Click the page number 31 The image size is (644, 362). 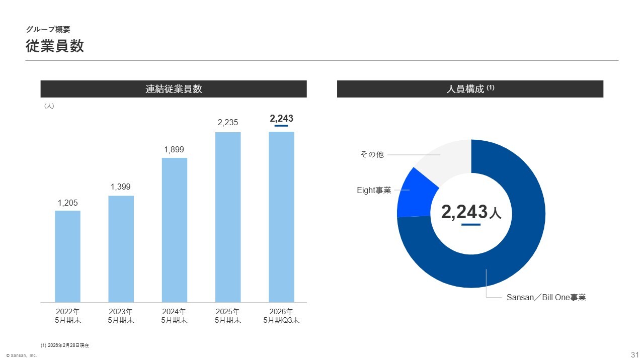click(634, 354)
